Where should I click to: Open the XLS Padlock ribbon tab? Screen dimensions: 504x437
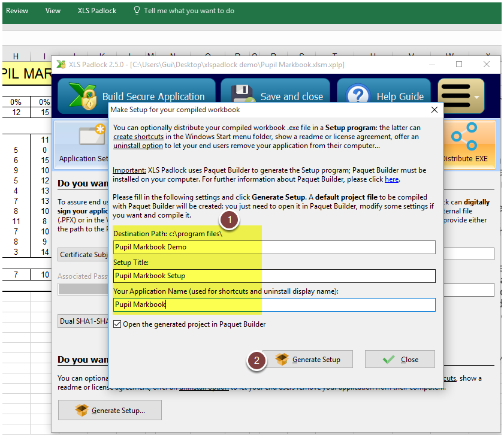click(97, 11)
